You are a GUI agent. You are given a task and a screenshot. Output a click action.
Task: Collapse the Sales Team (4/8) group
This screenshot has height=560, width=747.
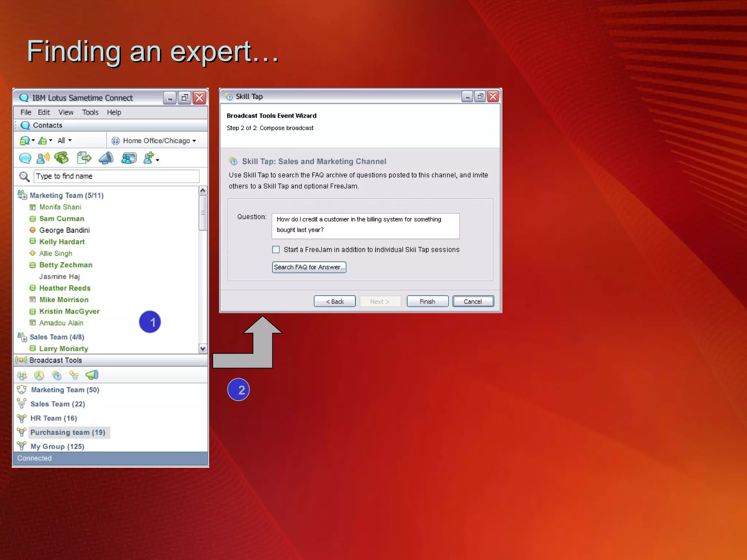pyautogui.click(x=22, y=337)
